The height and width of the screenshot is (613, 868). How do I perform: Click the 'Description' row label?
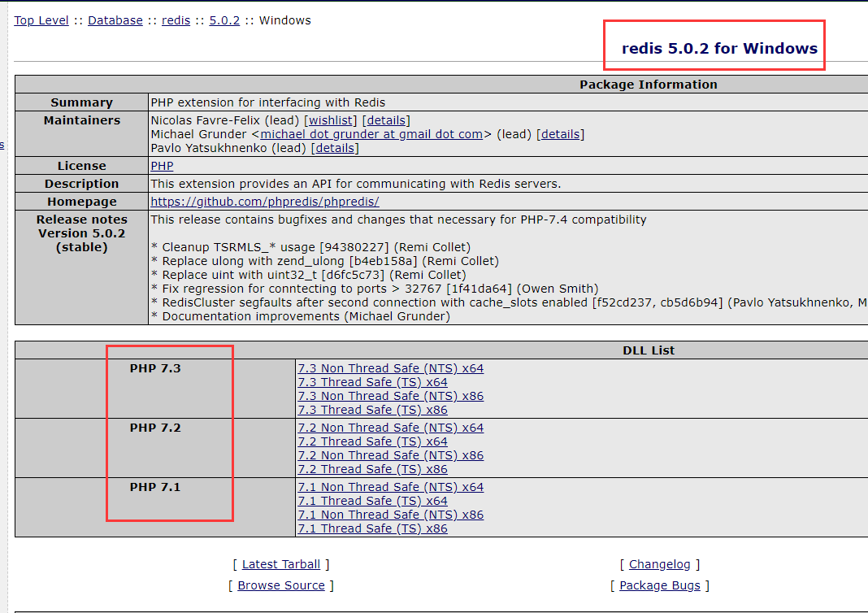point(82,183)
